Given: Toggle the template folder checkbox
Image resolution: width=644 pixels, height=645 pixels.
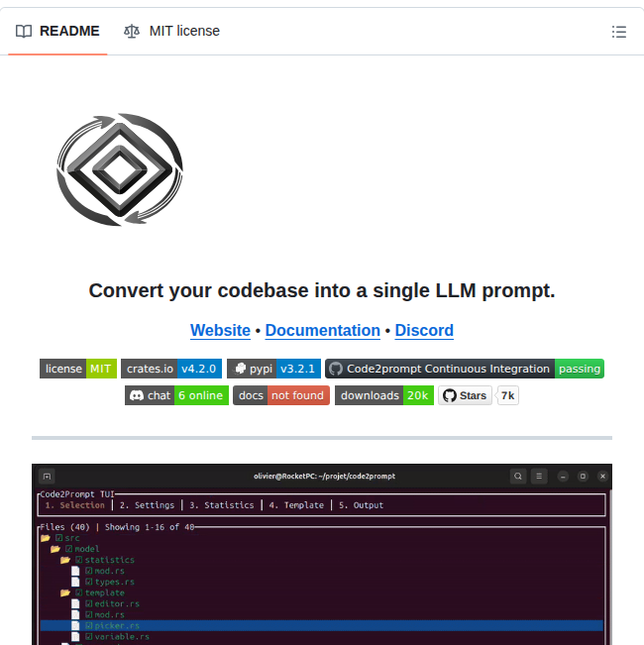Looking at the screenshot, I should pos(79,592).
